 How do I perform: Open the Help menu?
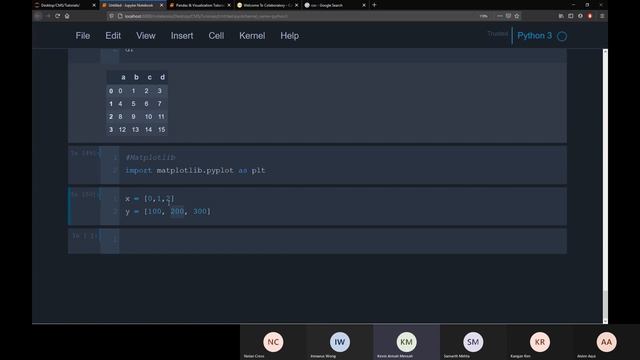289,36
